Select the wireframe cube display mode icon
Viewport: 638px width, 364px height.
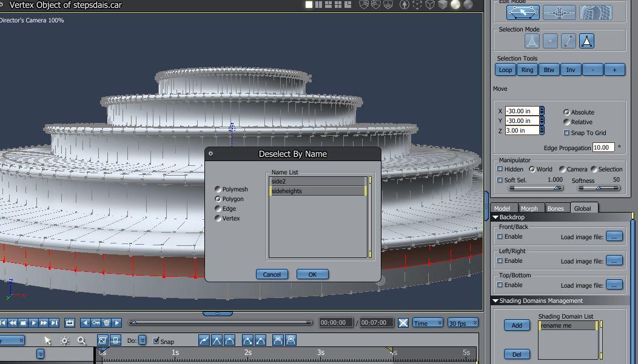(430, 4)
